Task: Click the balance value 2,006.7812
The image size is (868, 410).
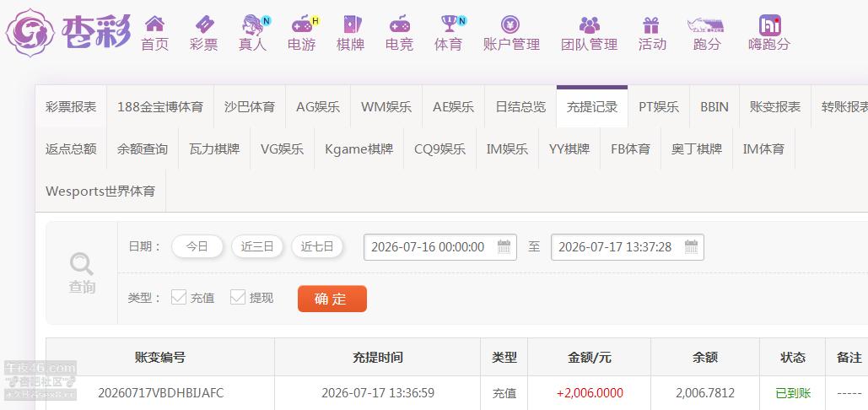Action: coord(705,393)
